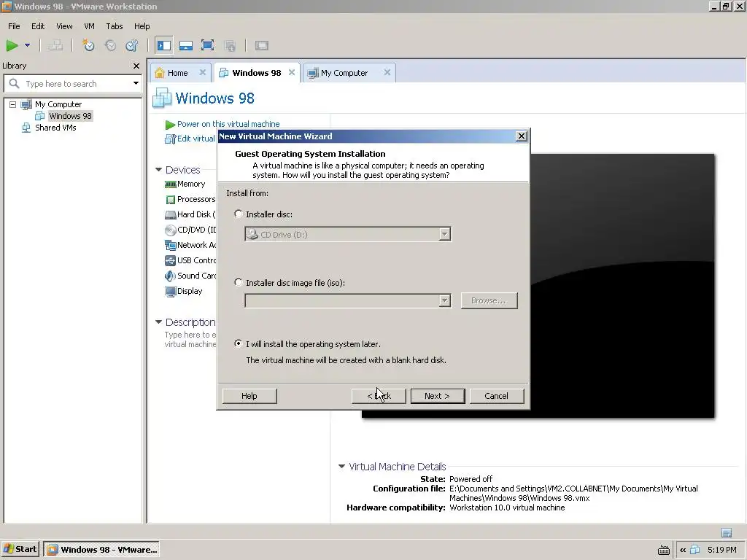Open the Help menu
Image resolution: width=747 pixels, height=560 pixels.
point(142,26)
